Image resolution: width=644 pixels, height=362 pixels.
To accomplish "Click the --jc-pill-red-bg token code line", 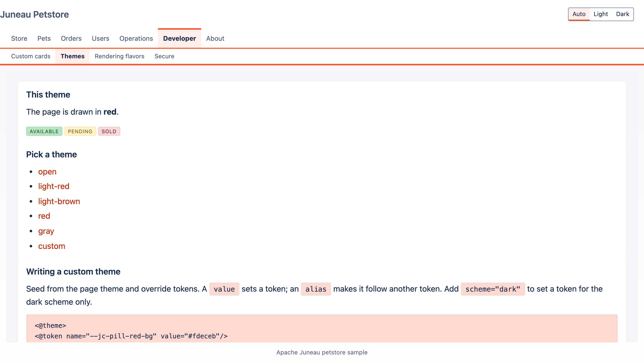I will (131, 336).
